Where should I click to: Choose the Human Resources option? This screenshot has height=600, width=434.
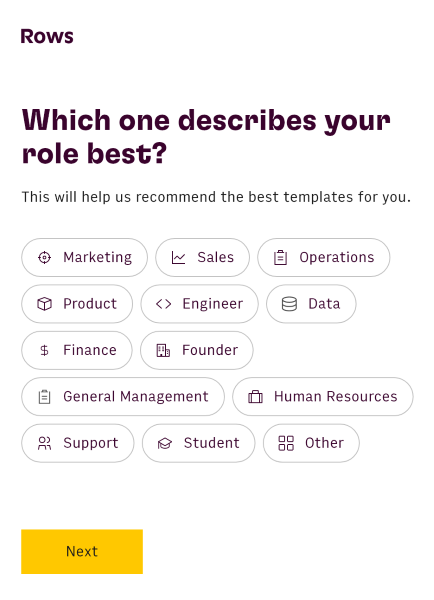point(323,396)
